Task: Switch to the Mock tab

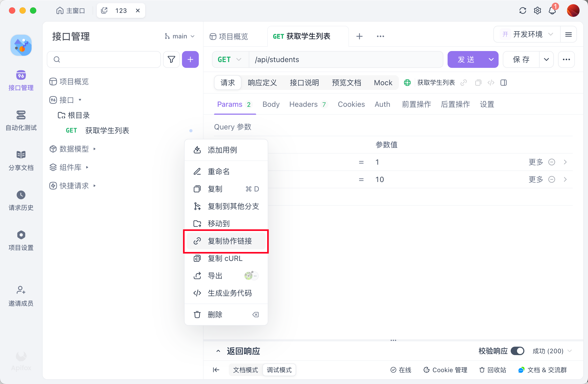Action: coord(383,83)
